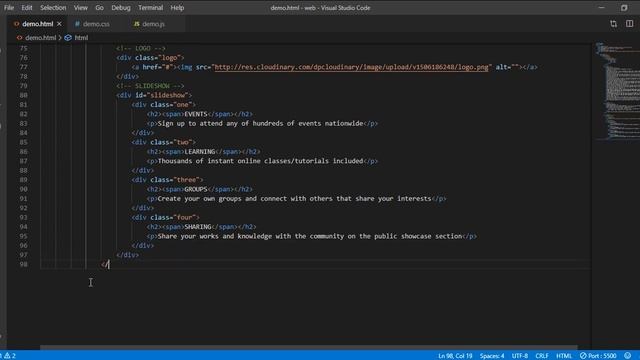640x360 pixels.
Task: Open the Debug menu
Action: [121, 8]
